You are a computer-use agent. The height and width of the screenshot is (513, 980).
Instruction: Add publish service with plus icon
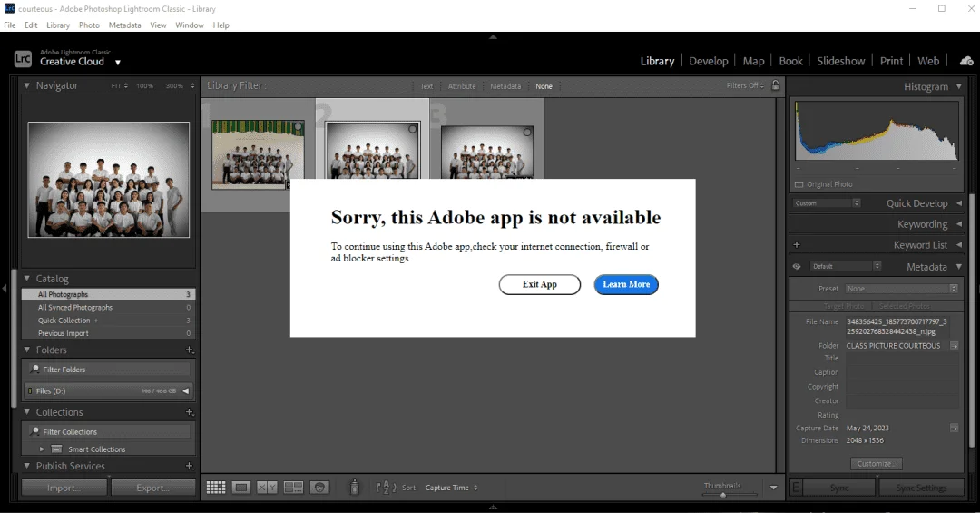click(x=190, y=466)
